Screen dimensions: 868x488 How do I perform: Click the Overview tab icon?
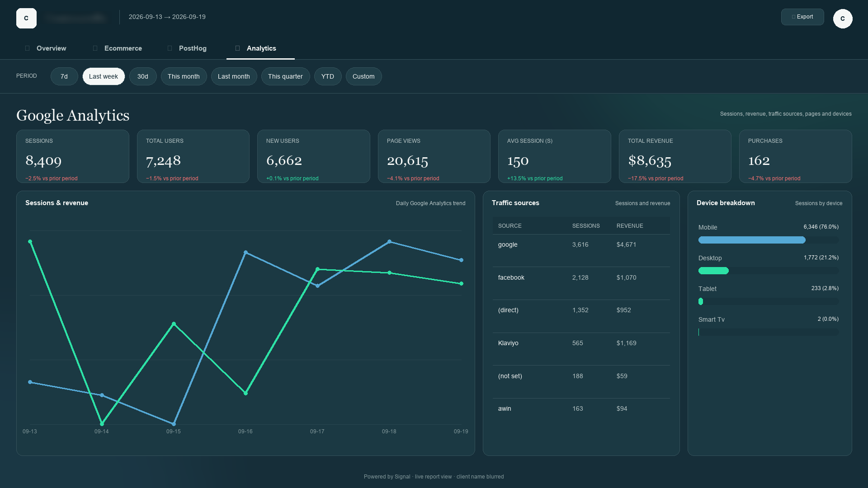28,48
